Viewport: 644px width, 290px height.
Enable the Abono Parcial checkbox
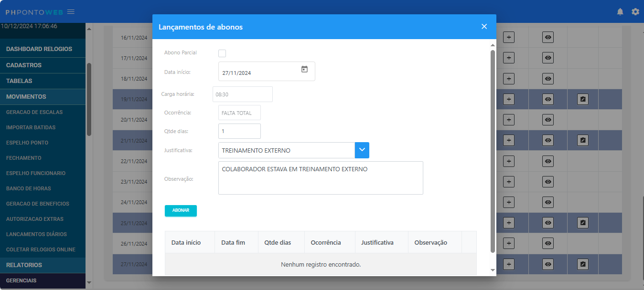click(x=222, y=53)
